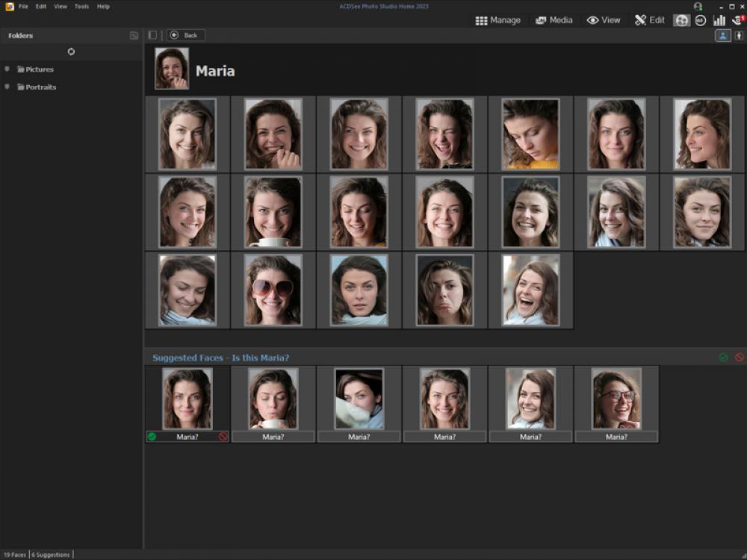Click the Back button
747x560 pixels.
185,34
